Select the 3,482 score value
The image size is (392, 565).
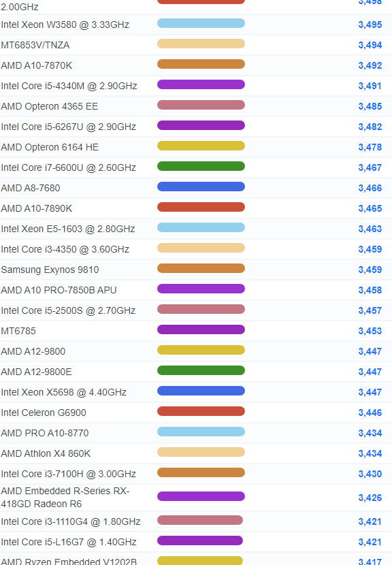click(x=370, y=127)
